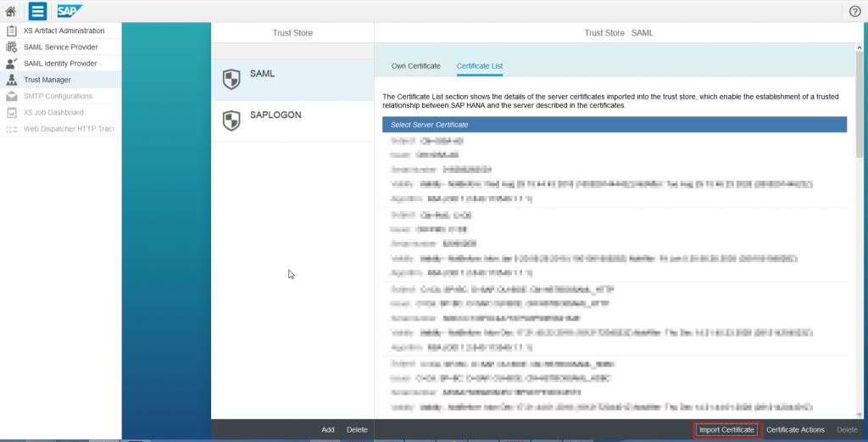This screenshot has width=868, height=442.
Task: Open Web Dispatcher HTTP Tracing entry
Action: tap(61, 129)
